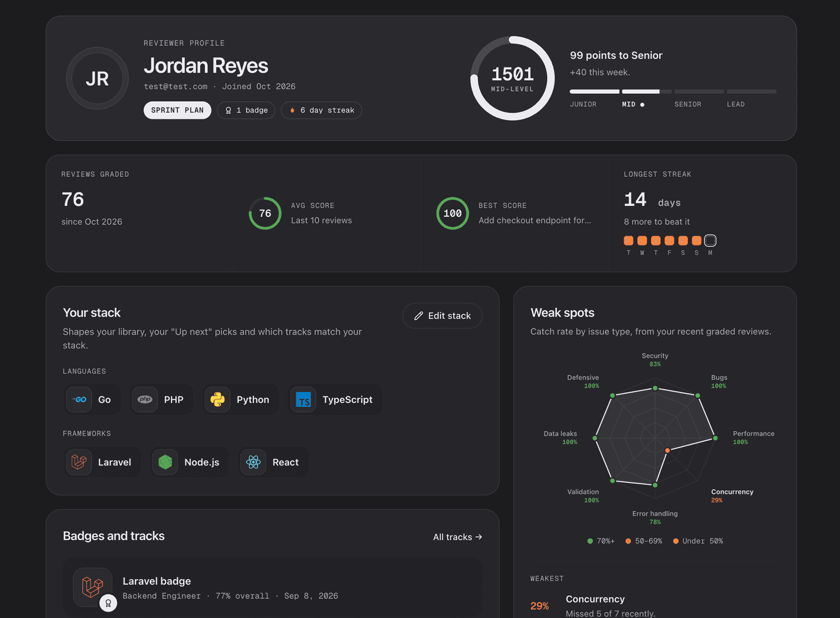Click the '99 points to Senior' text

(x=616, y=56)
